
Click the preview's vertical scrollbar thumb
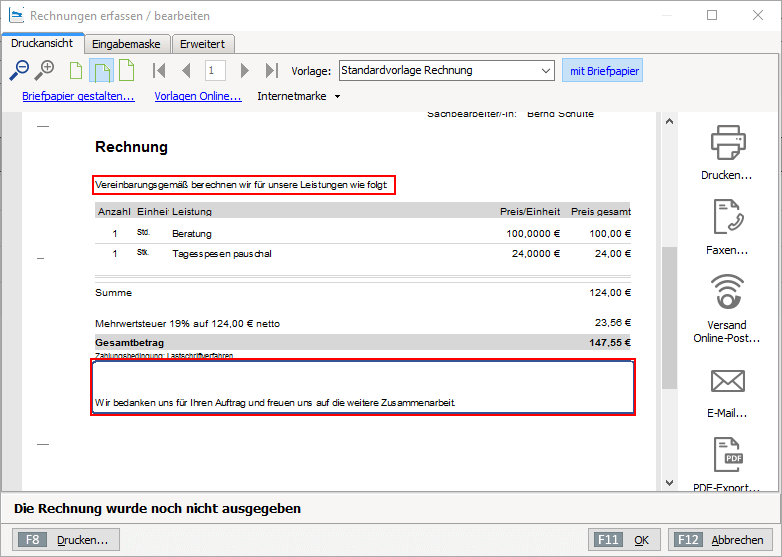tap(668, 300)
